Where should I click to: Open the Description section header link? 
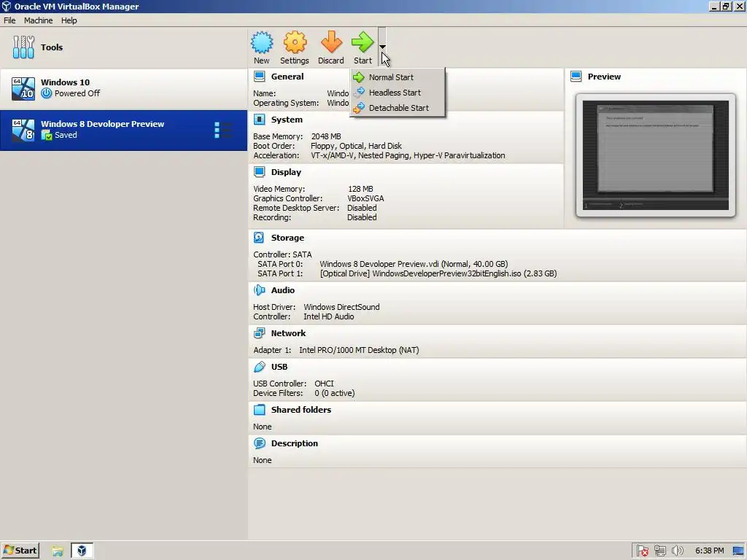click(295, 443)
